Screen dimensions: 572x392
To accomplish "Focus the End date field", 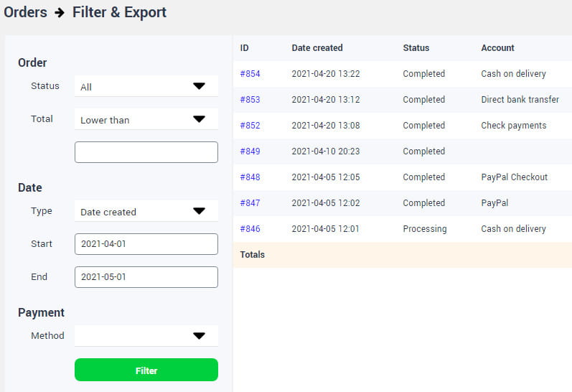I will (146, 277).
